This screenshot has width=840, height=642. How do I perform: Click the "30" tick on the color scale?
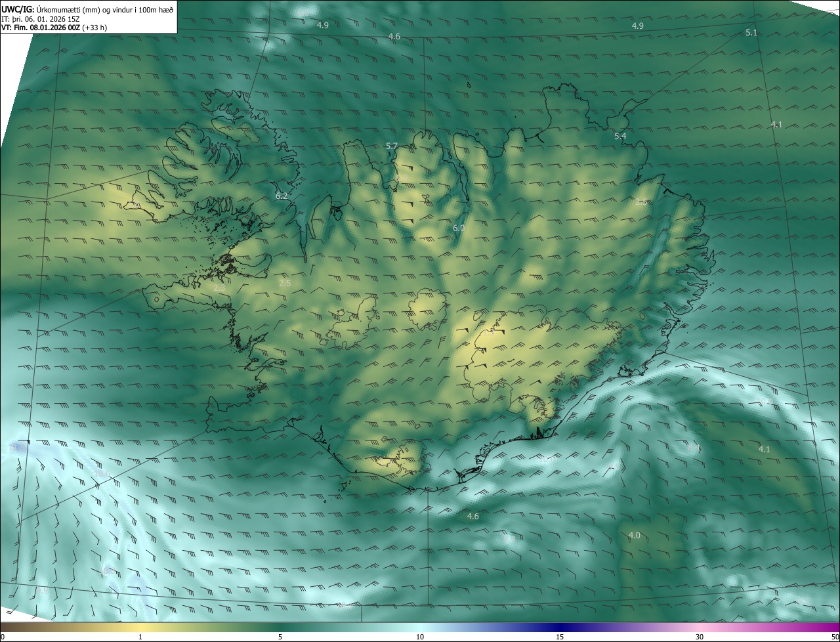[700, 637]
